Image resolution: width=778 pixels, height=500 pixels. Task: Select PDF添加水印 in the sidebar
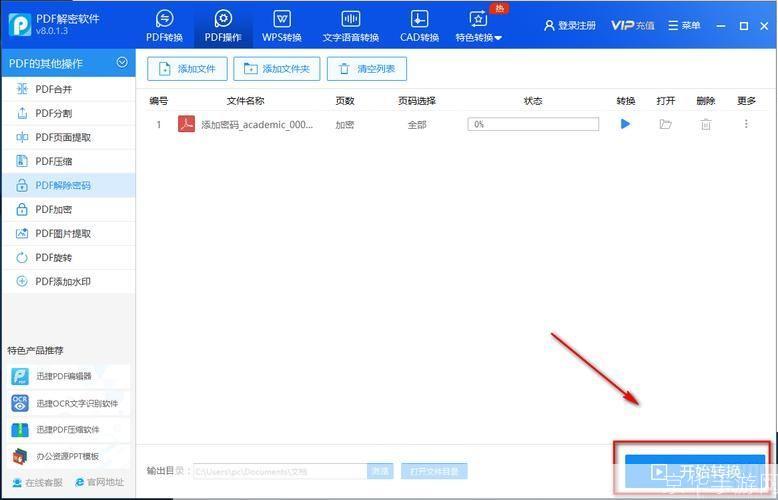pos(68,281)
